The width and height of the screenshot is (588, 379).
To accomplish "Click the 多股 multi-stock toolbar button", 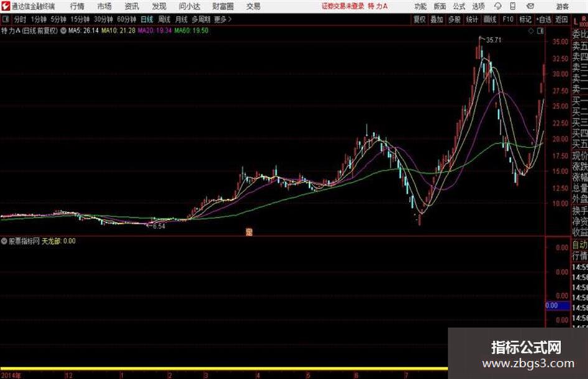I will tap(454, 19).
